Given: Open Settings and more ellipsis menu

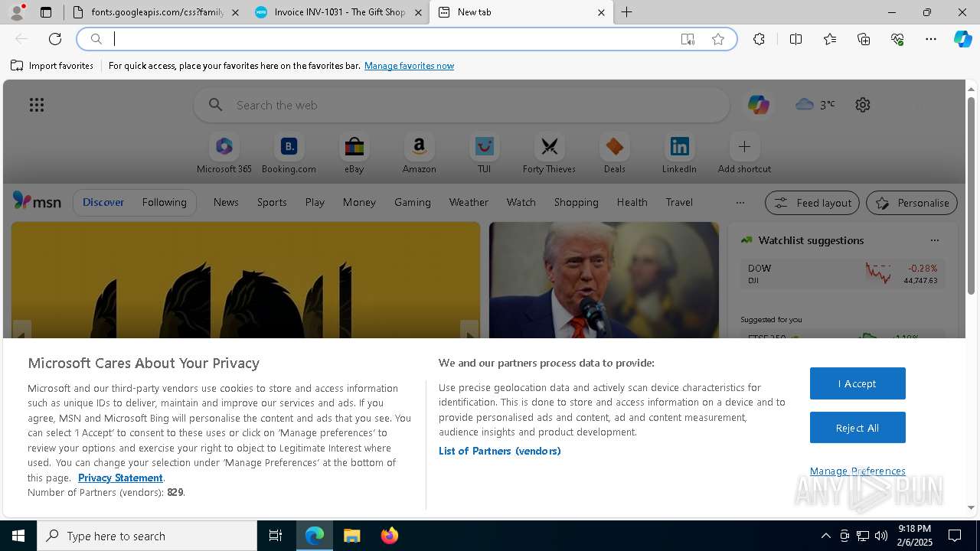Looking at the screenshot, I should pyautogui.click(x=931, y=39).
